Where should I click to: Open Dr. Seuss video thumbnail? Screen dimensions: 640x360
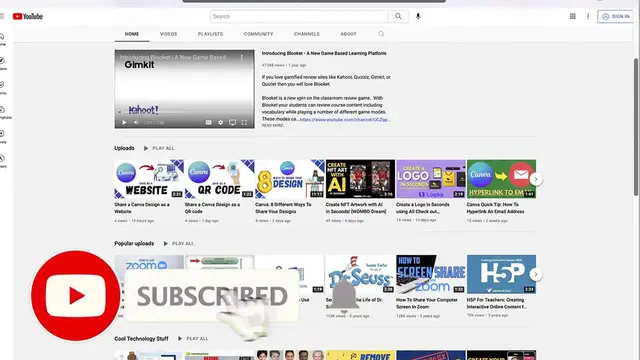pos(360,274)
